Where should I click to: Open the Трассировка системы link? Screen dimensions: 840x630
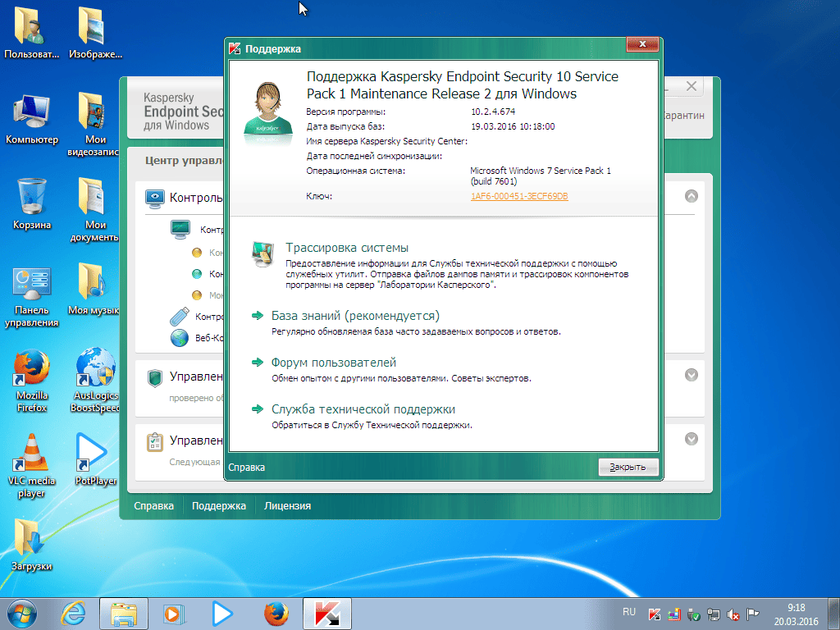pyautogui.click(x=347, y=248)
